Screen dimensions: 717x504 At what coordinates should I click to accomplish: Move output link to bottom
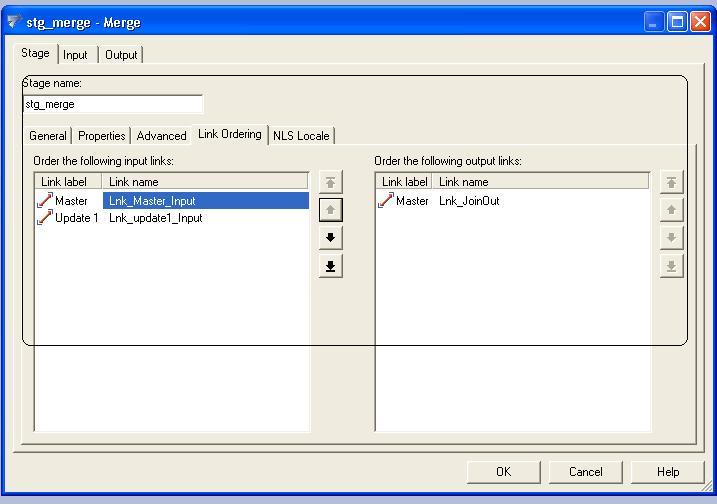pyautogui.click(x=671, y=266)
